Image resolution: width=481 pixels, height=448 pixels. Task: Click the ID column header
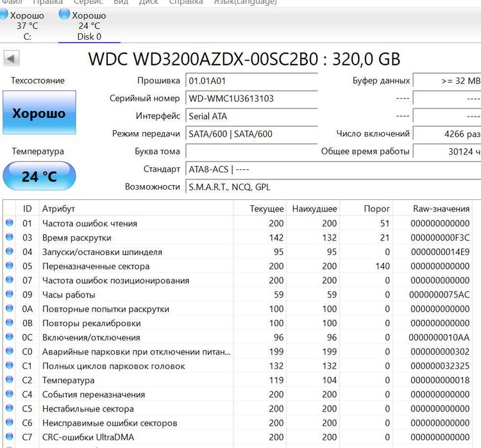pyautogui.click(x=28, y=209)
